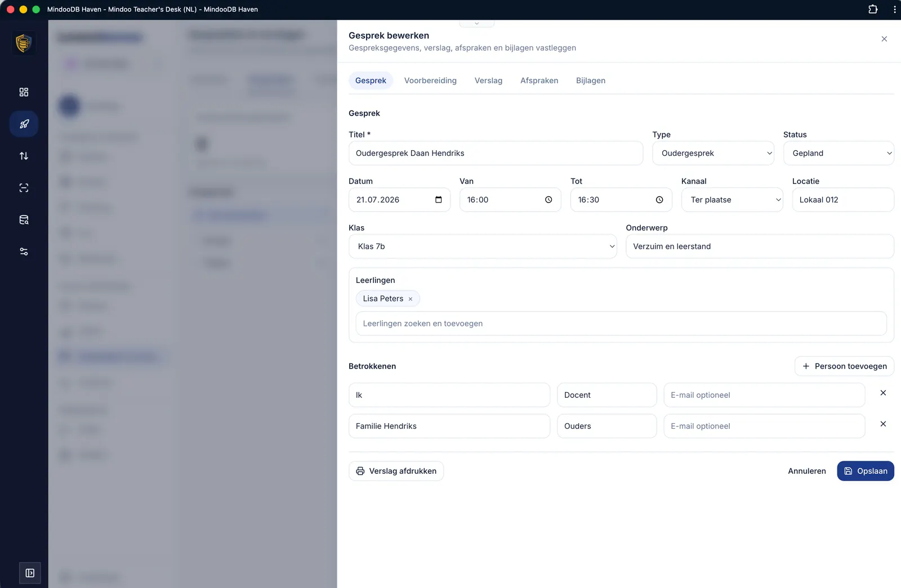Toggle the sidebar panel collapse icon

30,573
